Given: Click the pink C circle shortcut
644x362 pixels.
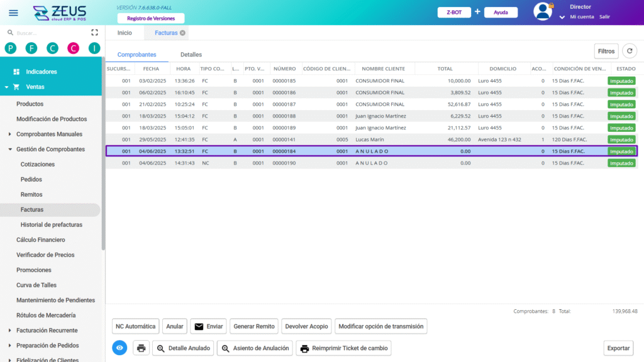Looking at the screenshot, I should 73,48.
